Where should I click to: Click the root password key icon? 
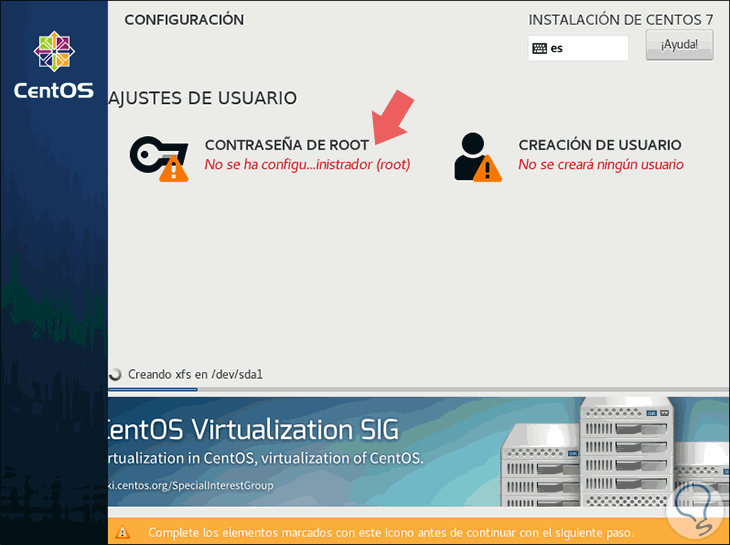159,158
